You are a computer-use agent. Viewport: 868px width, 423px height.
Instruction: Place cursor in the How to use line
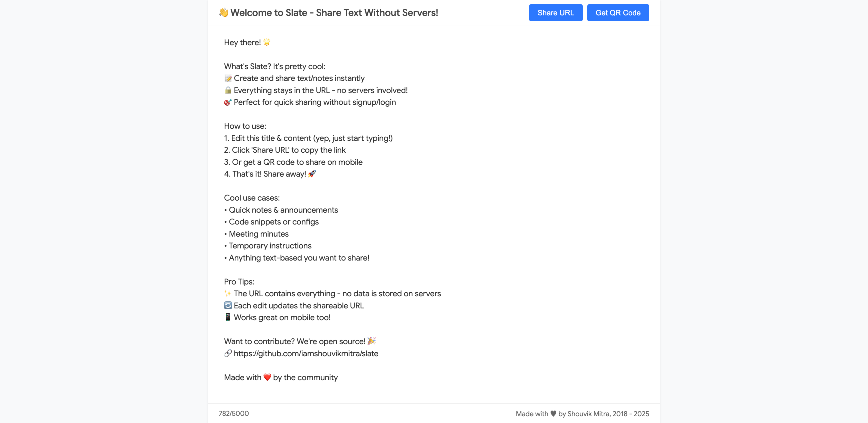click(x=245, y=126)
